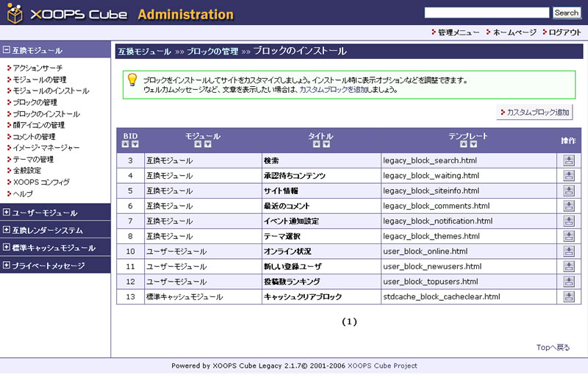Image resolution: width=588 pixels, height=381 pixels.
Task: Open テーマの管理 in sidebar
Action: tap(33, 159)
